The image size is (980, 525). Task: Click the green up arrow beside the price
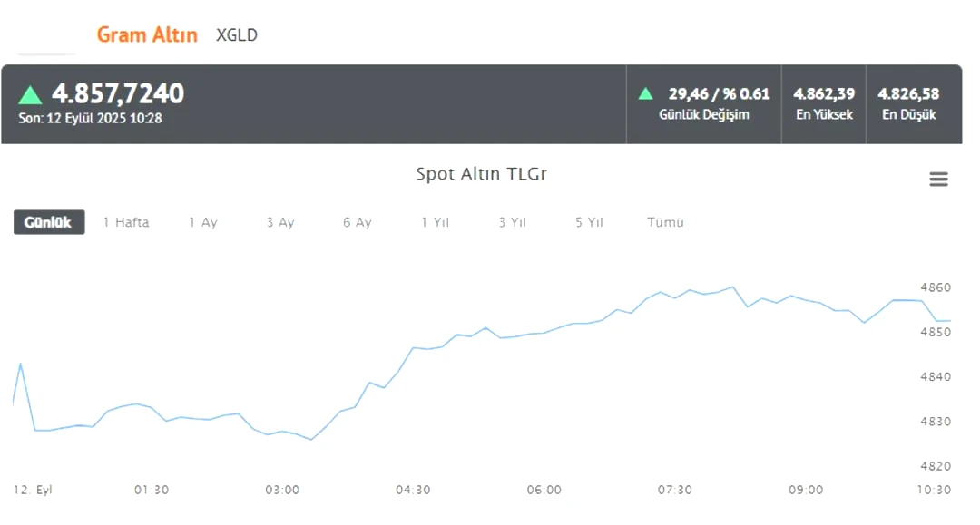click(x=30, y=95)
